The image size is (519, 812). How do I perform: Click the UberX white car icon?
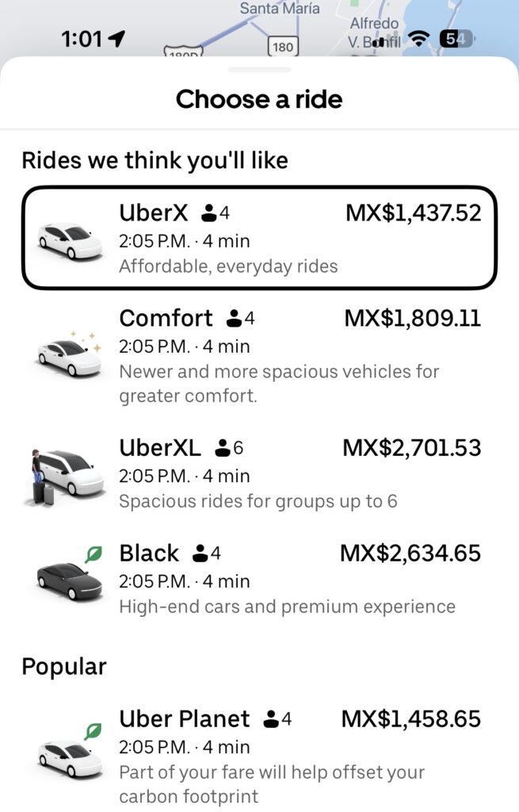67,238
